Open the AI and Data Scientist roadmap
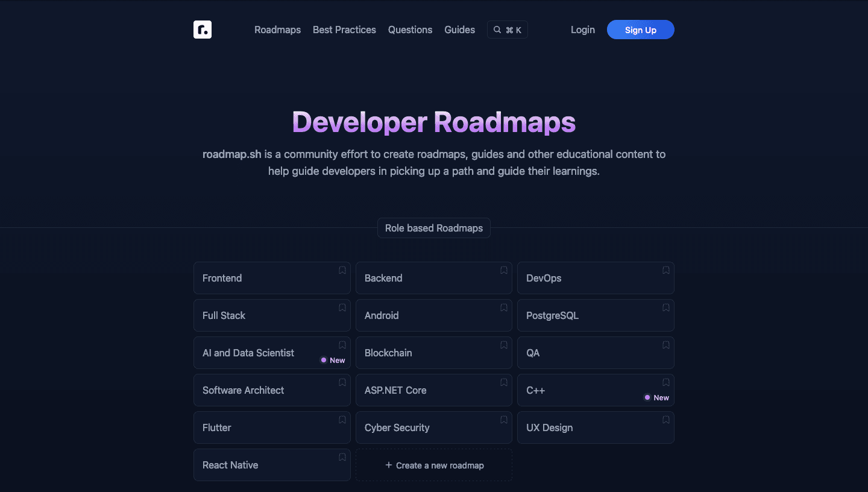Image resolution: width=868 pixels, height=492 pixels. point(272,353)
